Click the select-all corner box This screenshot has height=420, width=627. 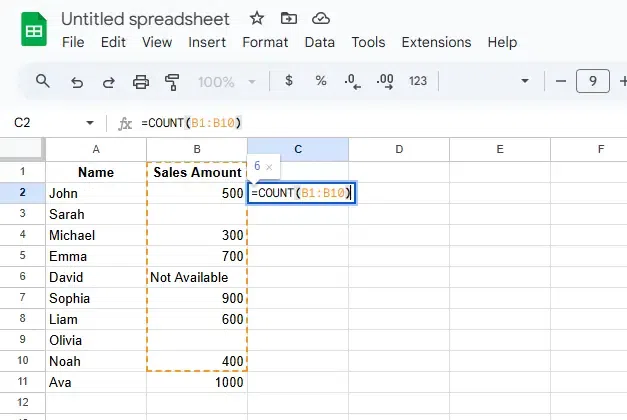pyautogui.click(x=22, y=149)
